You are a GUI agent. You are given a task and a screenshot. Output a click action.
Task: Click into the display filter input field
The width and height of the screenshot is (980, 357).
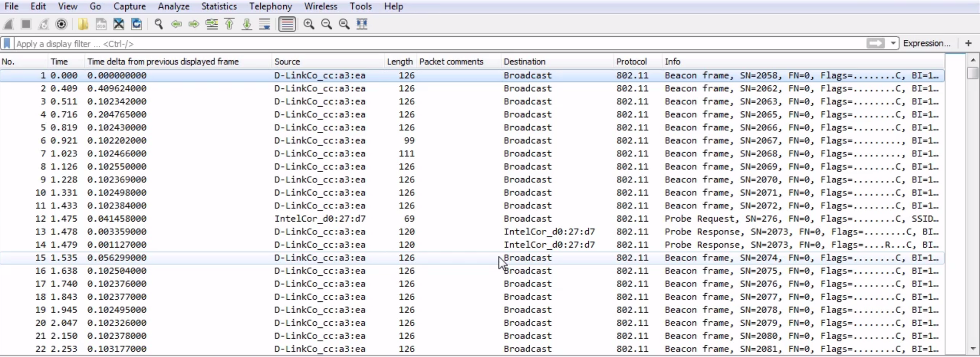pos(409,44)
